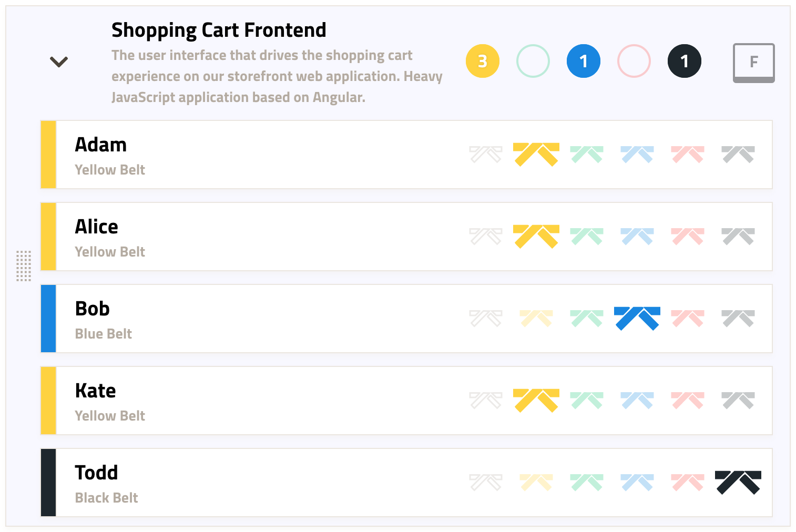Screen dimensions: 796x532
Task: Click the empty red circle badge
Action: point(634,62)
